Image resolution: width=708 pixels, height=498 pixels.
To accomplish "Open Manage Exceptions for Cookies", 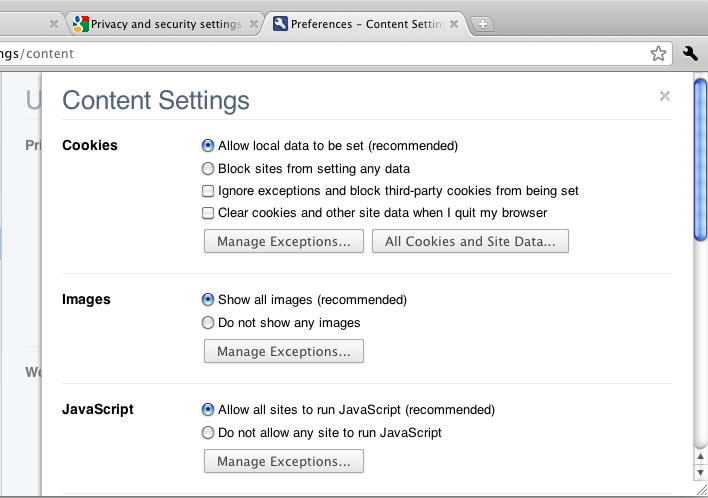I will [283, 241].
